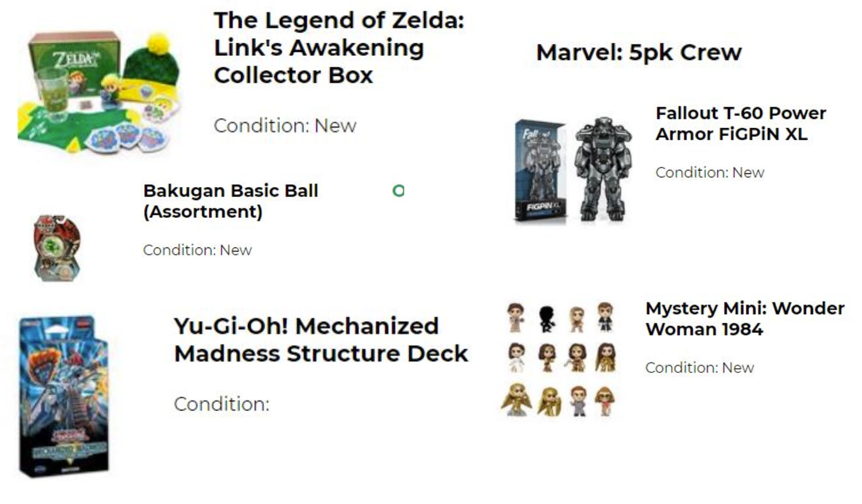Open the Zelda Link's Awakening Collector Box image
This screenshot has height=504, width=862.
tap(99, 92)
